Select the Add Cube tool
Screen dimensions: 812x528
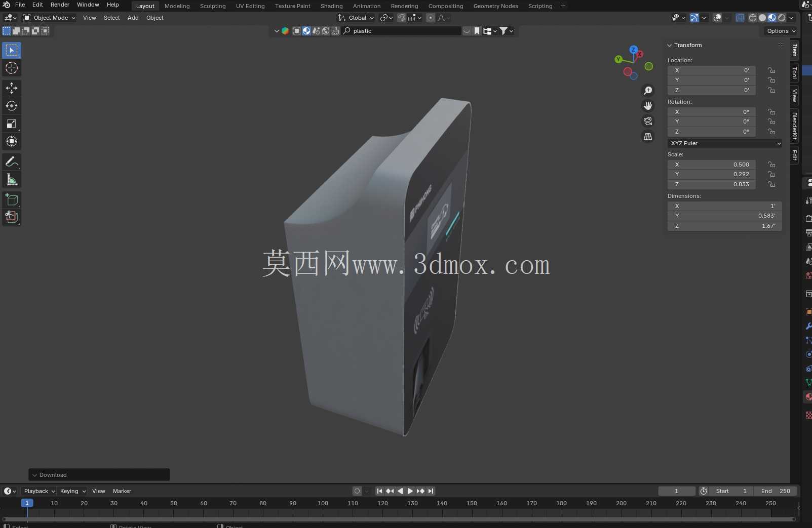[x=12, y=200]
